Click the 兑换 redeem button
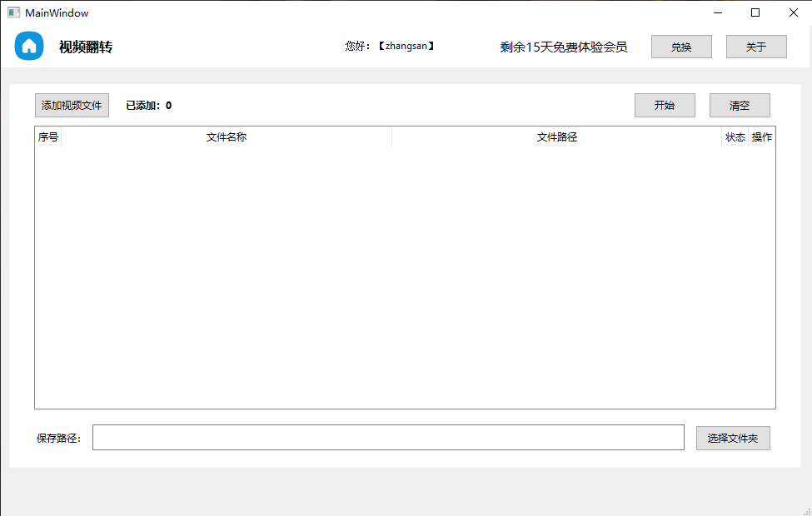This screenshot has height=516, width=812. 681,47
